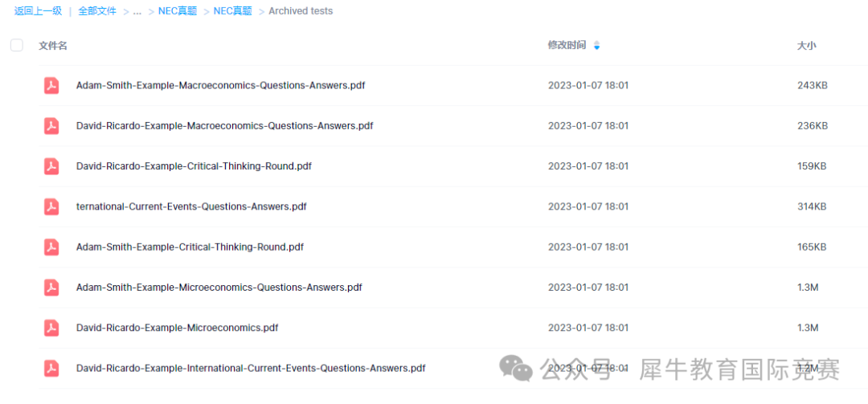Toggle the select-all checkbox beside 文件名

17,45
